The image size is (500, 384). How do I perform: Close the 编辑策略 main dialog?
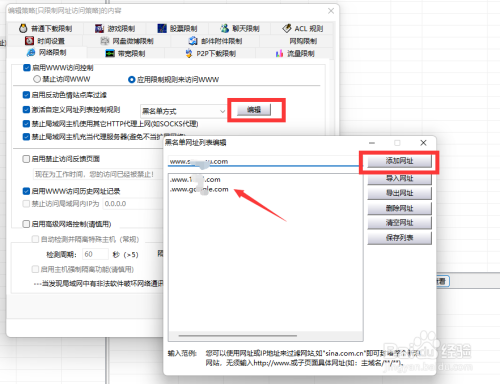point(331,11)
